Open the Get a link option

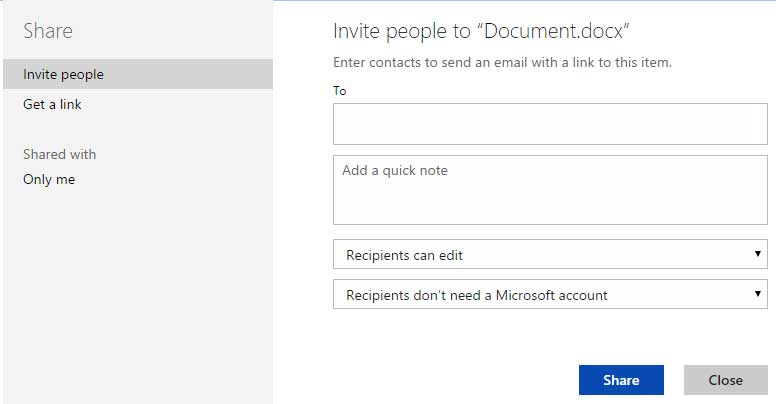pyautogui.click(x=52, y=104)
